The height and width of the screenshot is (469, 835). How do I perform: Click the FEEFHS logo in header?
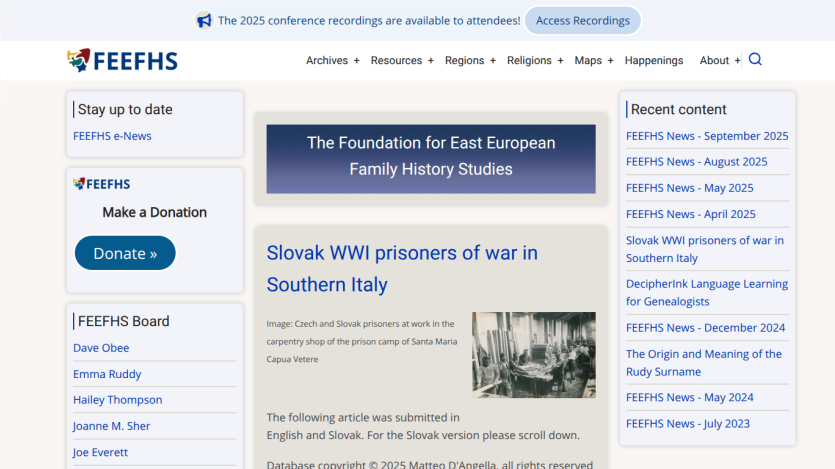pyautogui.click(x=122, y=60)
